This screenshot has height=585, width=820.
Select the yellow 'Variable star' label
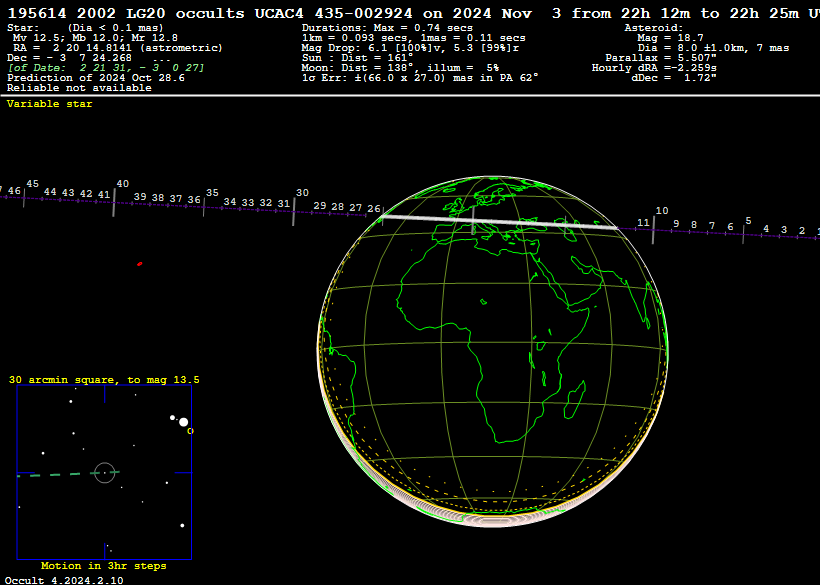click(50, 104)
